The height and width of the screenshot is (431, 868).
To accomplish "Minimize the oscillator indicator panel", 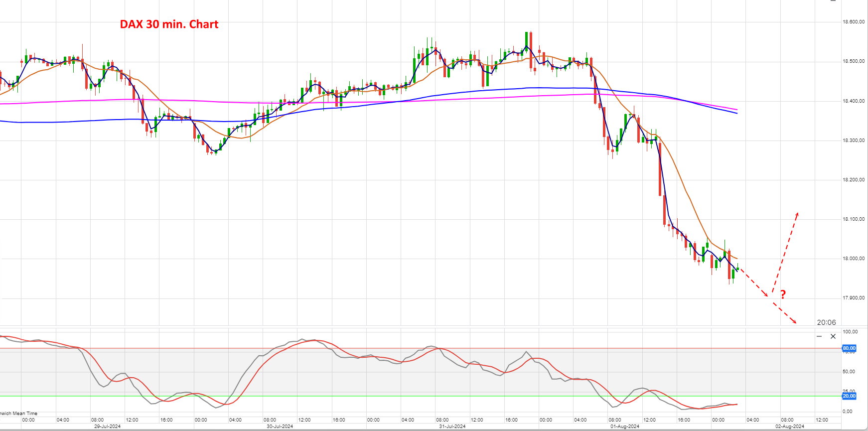I will point(819,336).
